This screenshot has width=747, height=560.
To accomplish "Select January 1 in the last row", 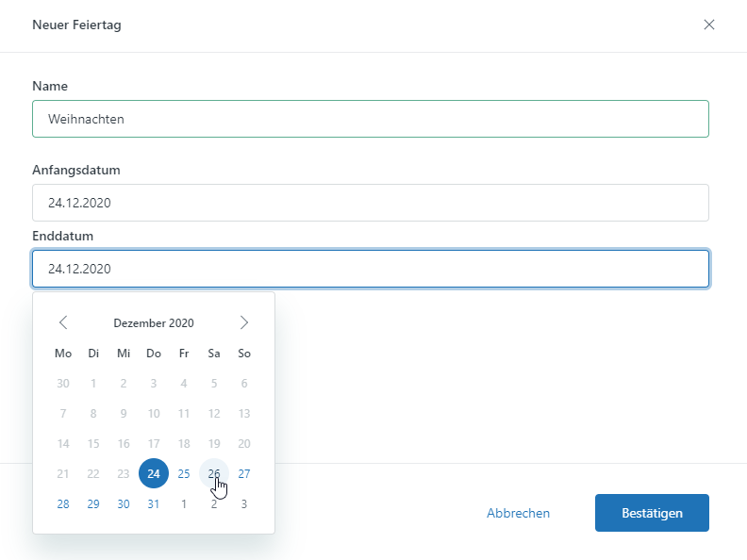I will tap(184, 503).
